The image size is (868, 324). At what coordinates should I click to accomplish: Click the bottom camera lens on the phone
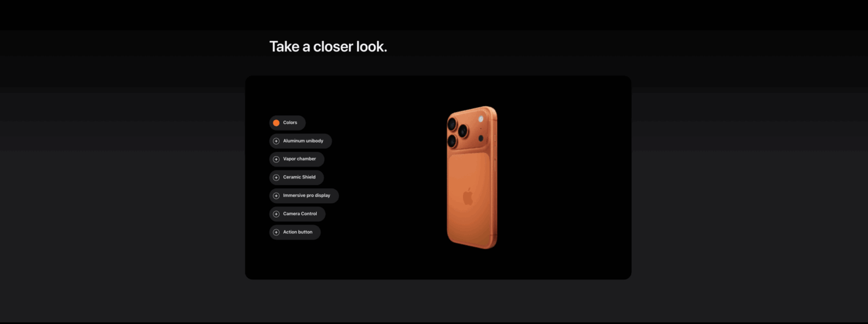[x=453, y=142]
